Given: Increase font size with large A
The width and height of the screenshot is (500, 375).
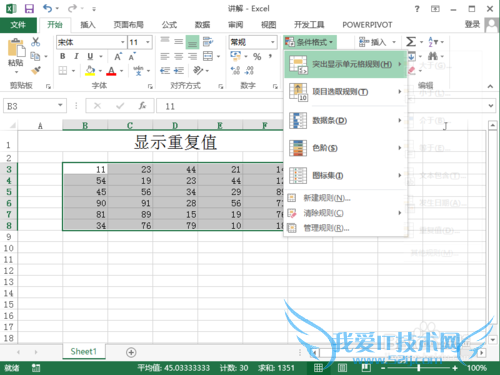Looking at the screenshot, I should (x=118, y=57).
